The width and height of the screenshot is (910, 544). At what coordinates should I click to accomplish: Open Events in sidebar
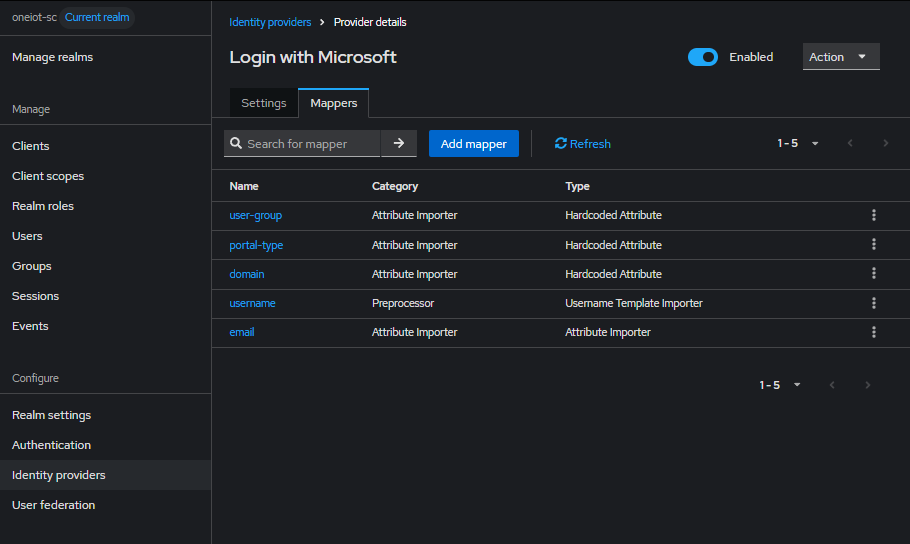point(106,326)
